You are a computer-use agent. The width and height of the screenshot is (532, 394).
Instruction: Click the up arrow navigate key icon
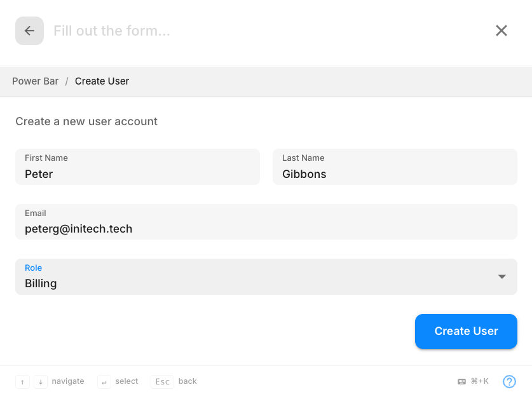click(x=23, y=382)
